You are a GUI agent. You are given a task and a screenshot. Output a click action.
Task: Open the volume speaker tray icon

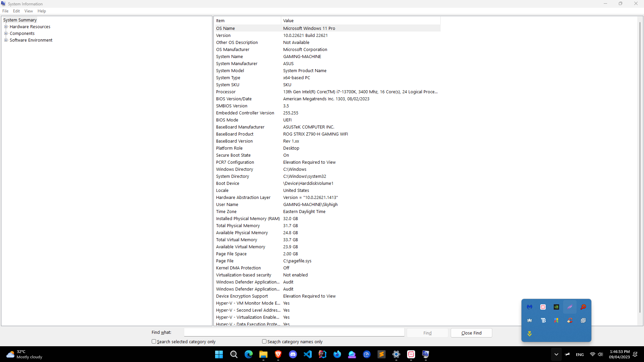click(600, 354)
